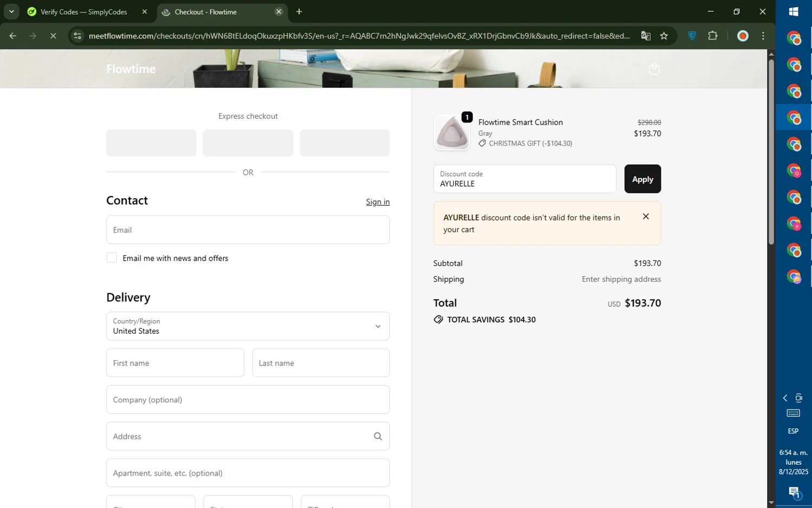Click the middle Express checkout placeholder button

pos(248,143)
